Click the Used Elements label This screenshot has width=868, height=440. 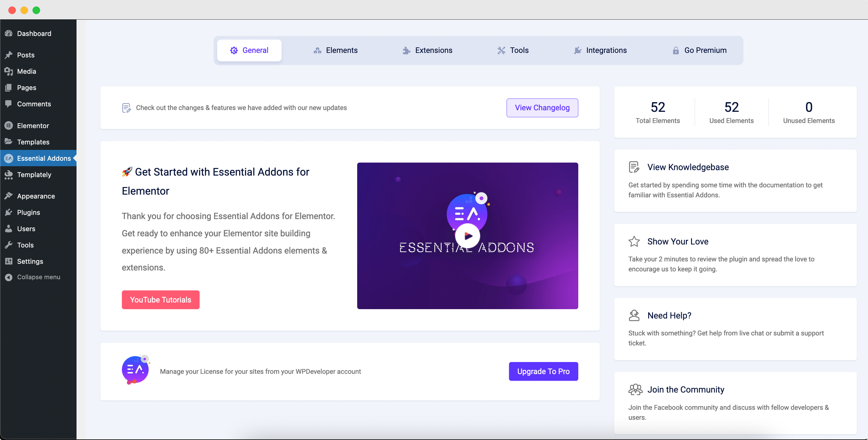click(x=731, y=121)
